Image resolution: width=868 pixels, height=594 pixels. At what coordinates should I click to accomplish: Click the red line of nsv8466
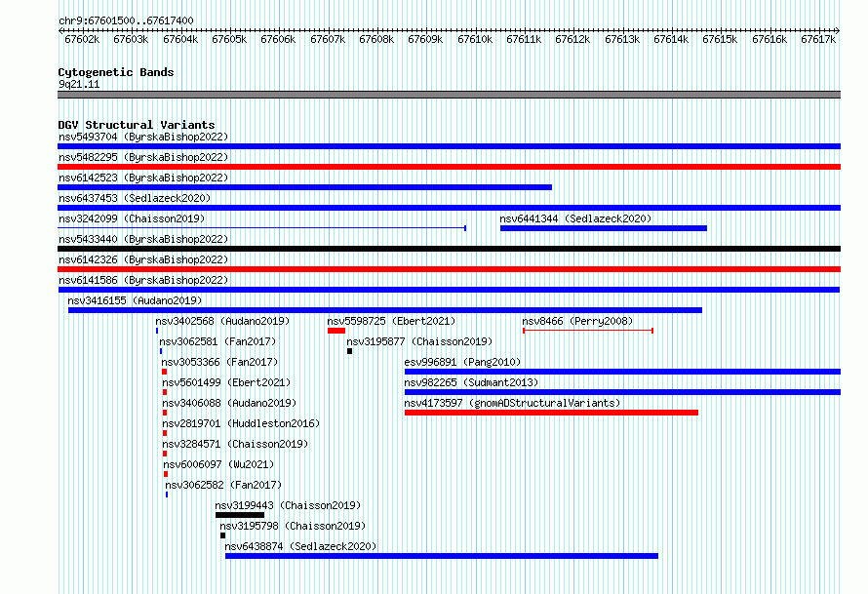click(588, 331)
